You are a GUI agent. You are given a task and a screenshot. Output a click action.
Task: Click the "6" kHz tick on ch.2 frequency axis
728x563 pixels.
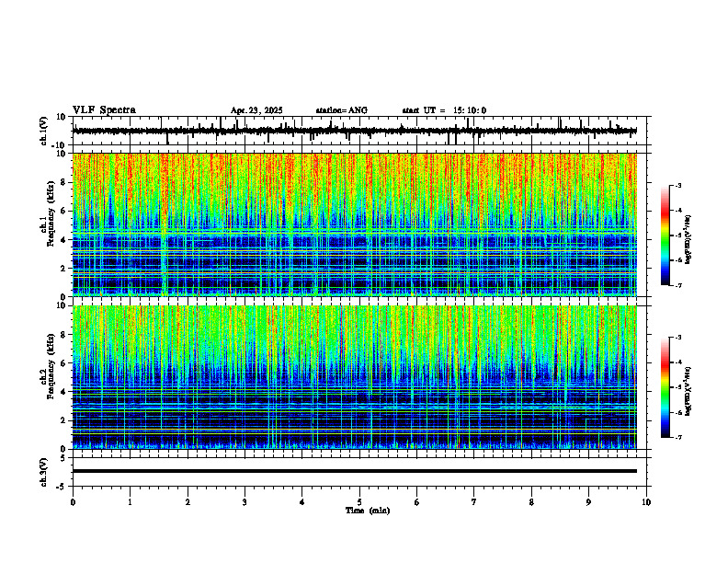pos(63,362)
